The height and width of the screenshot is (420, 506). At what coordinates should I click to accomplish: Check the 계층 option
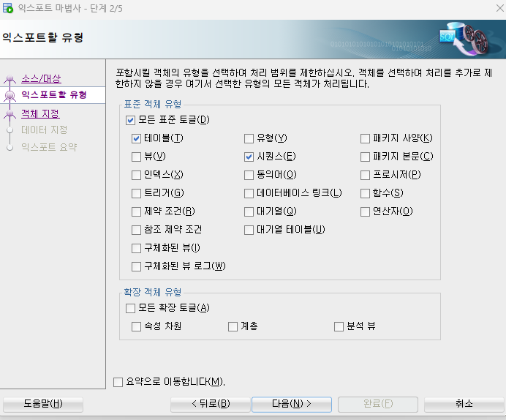click(x=233, y=326)
